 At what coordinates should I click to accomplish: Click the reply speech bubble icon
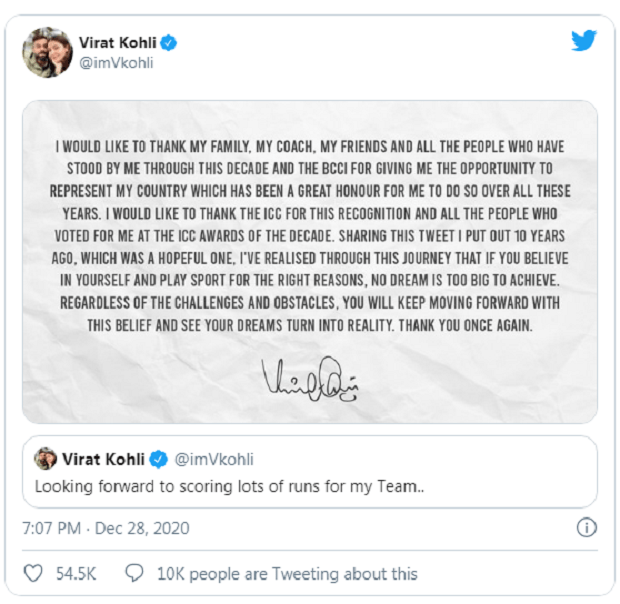(135, 574)
